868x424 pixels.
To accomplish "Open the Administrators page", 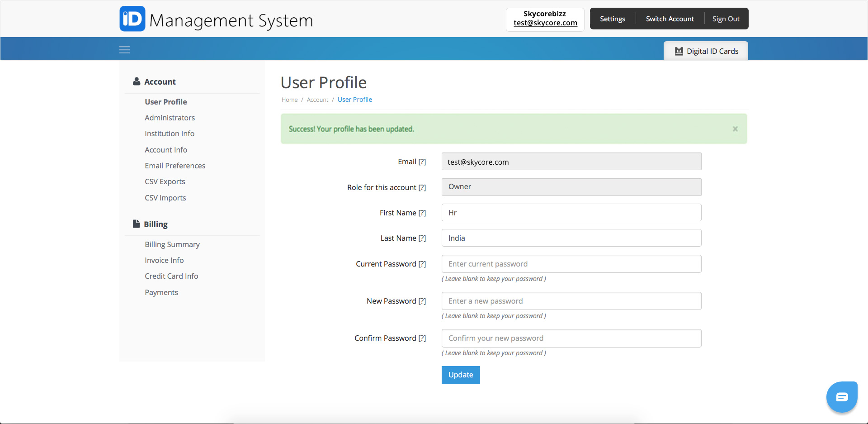I will pos(170,118).
